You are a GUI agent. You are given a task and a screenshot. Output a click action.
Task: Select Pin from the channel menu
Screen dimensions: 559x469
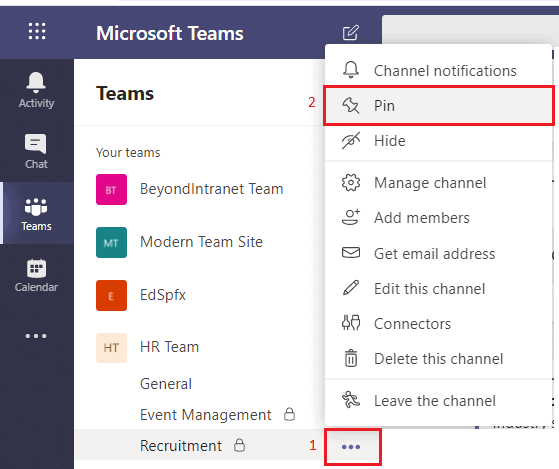[x=439, y=106]
